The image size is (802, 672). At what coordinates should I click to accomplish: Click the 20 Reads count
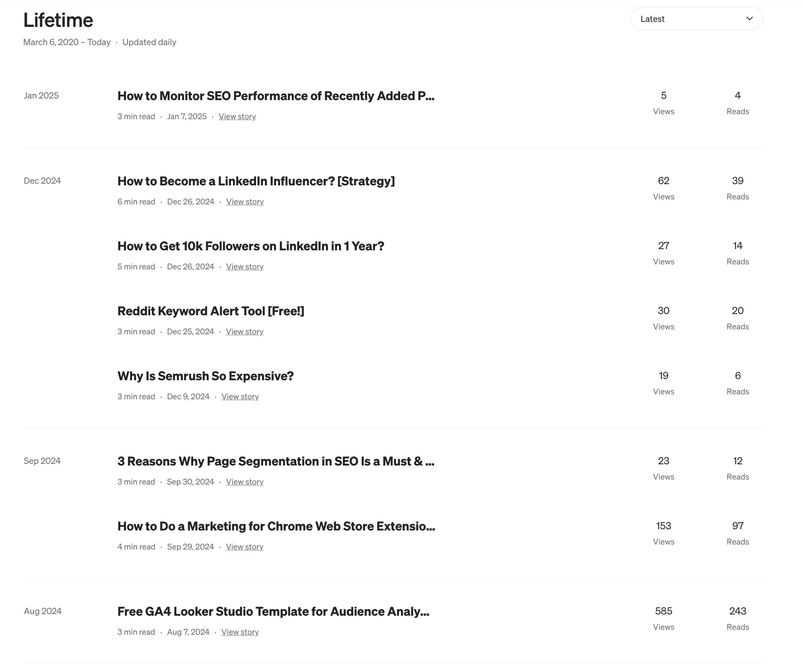click(738, 311)
